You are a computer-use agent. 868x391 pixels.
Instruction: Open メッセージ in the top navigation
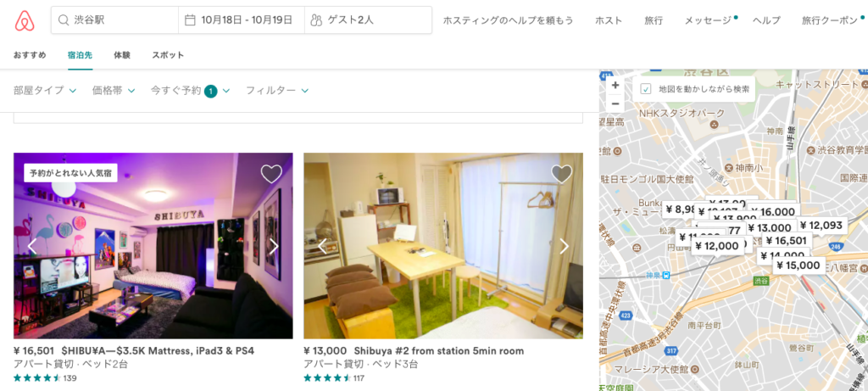point(707,20)
